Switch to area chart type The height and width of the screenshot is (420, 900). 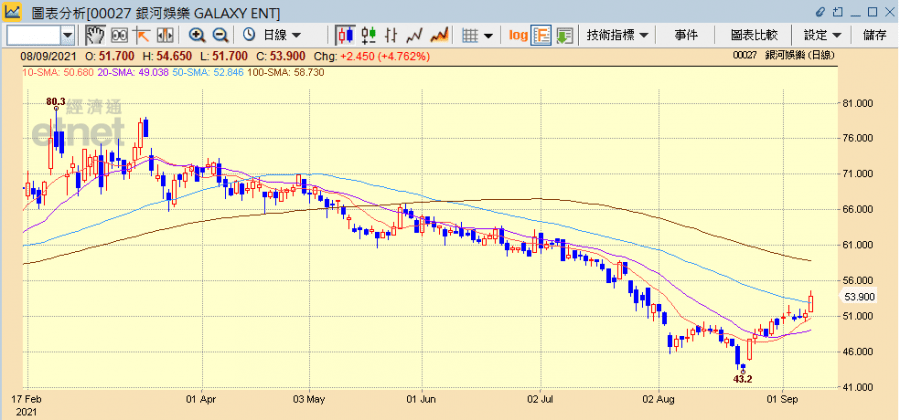[437, 35]
